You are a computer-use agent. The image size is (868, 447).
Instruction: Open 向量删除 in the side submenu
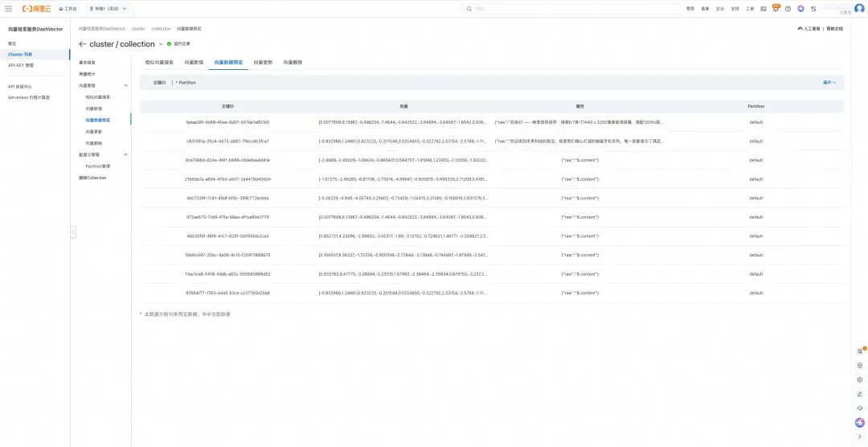[93, 143]
